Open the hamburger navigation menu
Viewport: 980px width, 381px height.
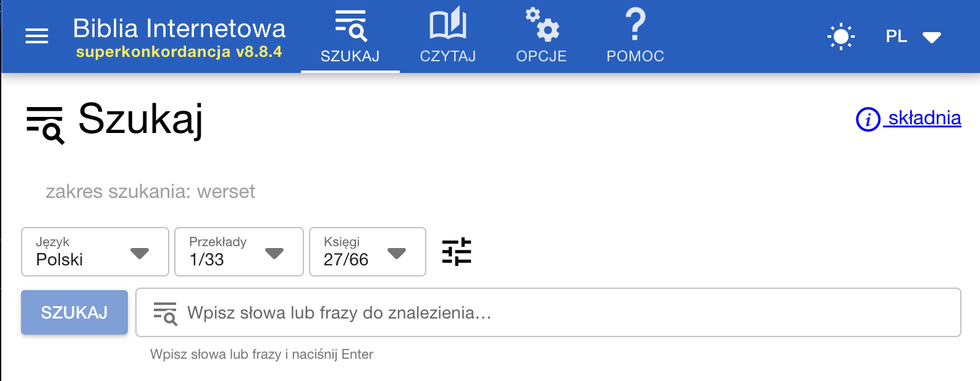point(36,36)
